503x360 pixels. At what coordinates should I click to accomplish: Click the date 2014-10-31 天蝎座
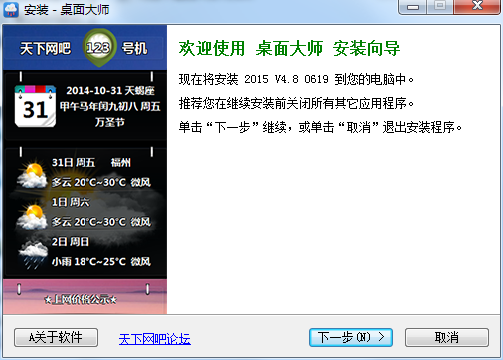pyautogui.click(x=110, y=90)
